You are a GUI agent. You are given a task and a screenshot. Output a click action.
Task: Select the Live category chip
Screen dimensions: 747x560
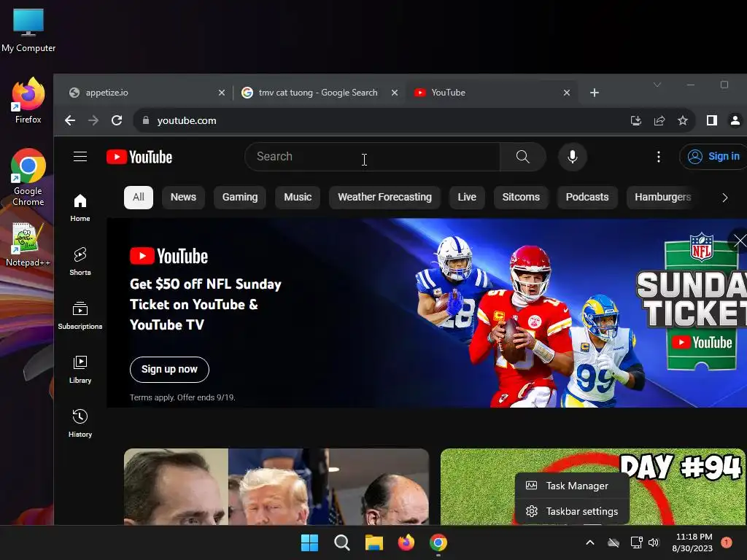coord(467,197)
